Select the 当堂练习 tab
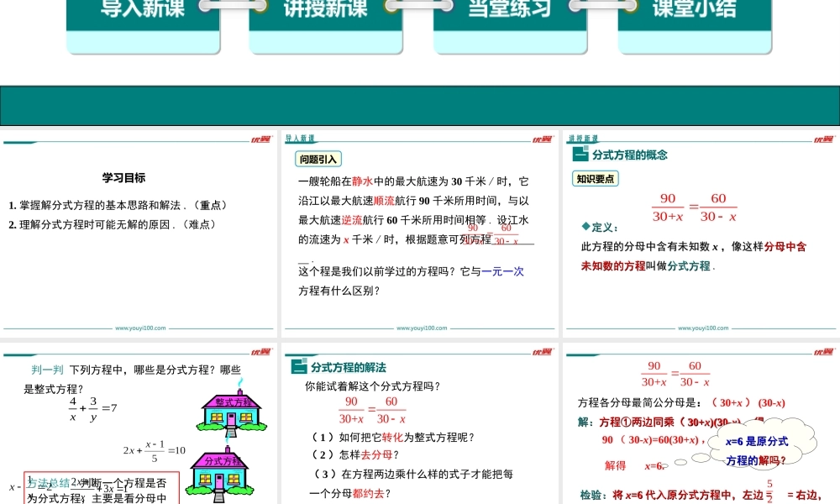The image size is (840, 504). pyautogui.click(x=510, y=12)
